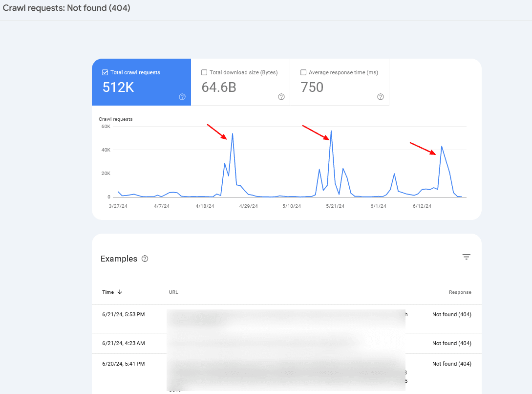Click help icon in Total crawl requests card
The width and height of the screenshot is (532, 394).
point(182,97)
